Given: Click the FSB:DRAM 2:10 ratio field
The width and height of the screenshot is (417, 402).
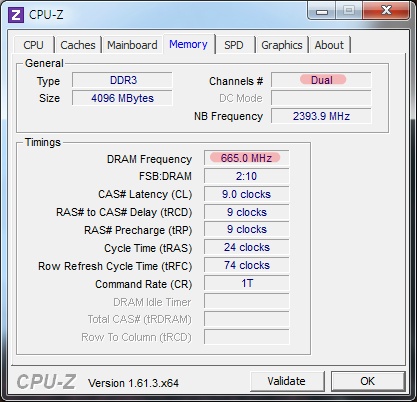Looking at the screenshot, I should pyautogui.click(x=246, y=176).
